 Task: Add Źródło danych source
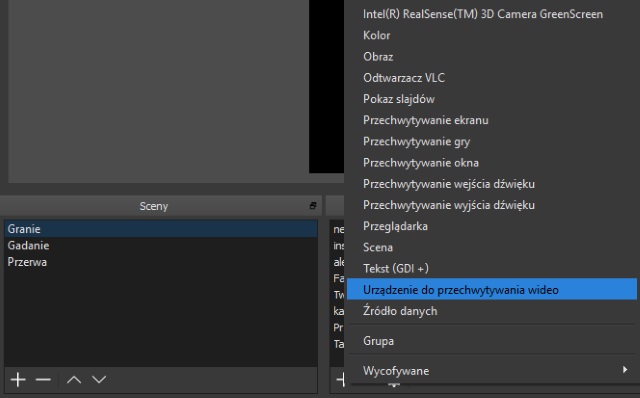tap(492, 311)
